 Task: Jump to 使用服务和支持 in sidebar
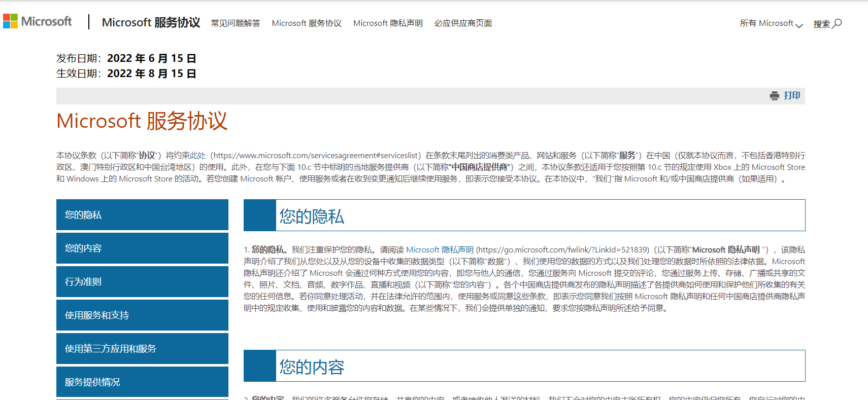click(142, 315)
